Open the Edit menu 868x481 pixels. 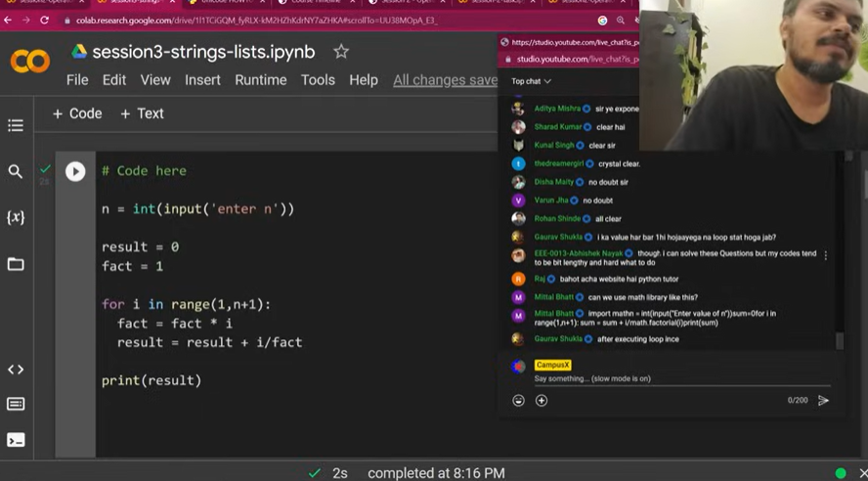(x=114, y=80)
